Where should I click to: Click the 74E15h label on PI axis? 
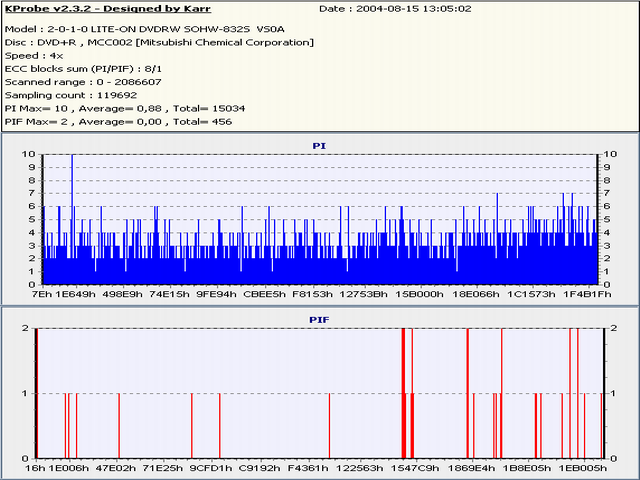pyautogui.click(x=170, y=294)
